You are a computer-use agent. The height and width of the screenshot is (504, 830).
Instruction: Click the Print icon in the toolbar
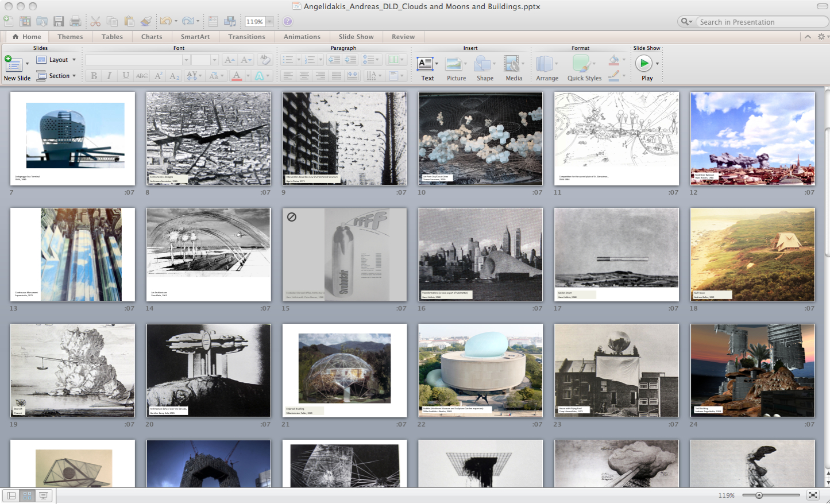pyautogui.click(x=75, y=22)
